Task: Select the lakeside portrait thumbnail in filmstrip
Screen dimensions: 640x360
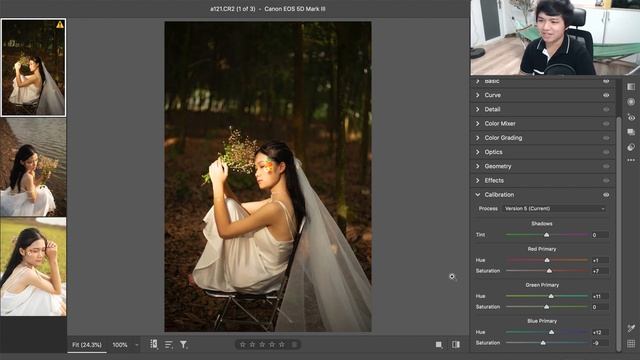Action: [33, 167]
